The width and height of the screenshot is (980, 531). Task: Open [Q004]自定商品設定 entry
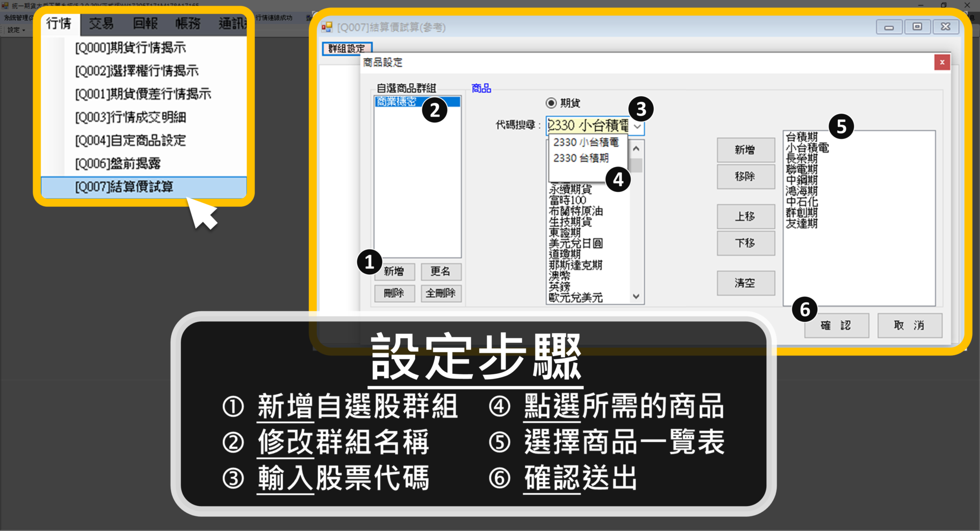click(x=144, y=141)
